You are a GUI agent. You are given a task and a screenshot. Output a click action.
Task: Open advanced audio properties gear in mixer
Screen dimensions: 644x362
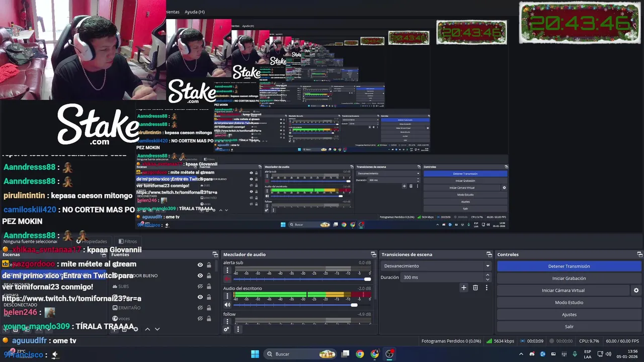[x=227, y=329]
